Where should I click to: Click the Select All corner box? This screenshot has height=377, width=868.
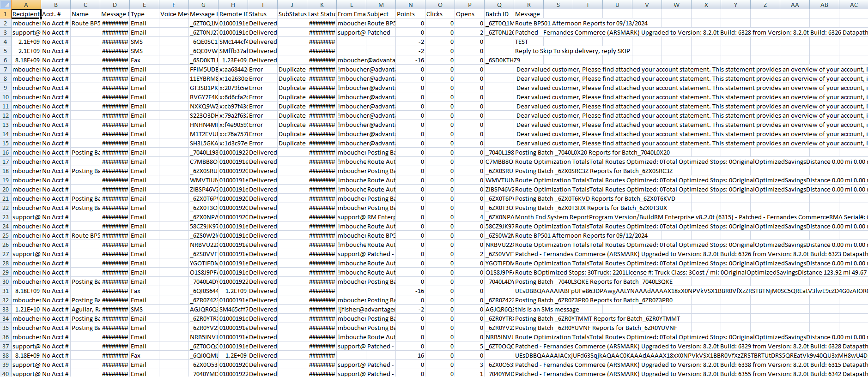coord(6,5)
